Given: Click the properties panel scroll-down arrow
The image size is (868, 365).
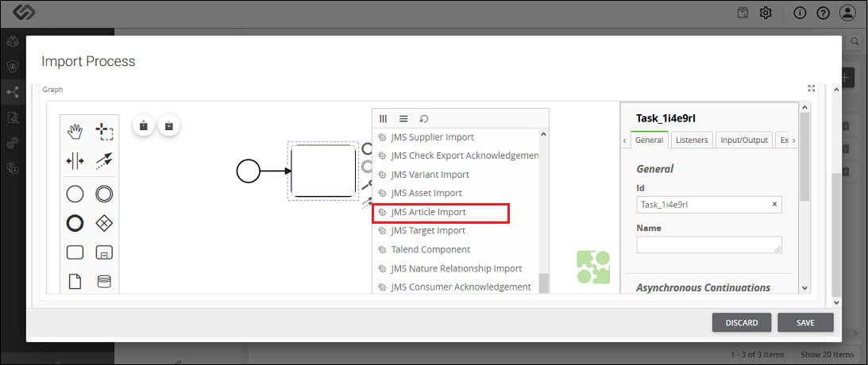Looking at the screenshot, I should pyautogui.click(x=804, y=288).
